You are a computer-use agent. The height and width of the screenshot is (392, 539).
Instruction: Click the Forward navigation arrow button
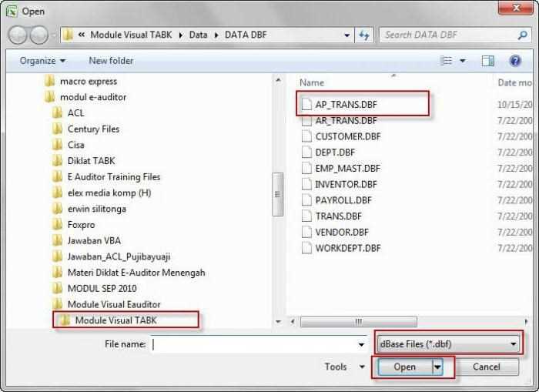(38, 35)
